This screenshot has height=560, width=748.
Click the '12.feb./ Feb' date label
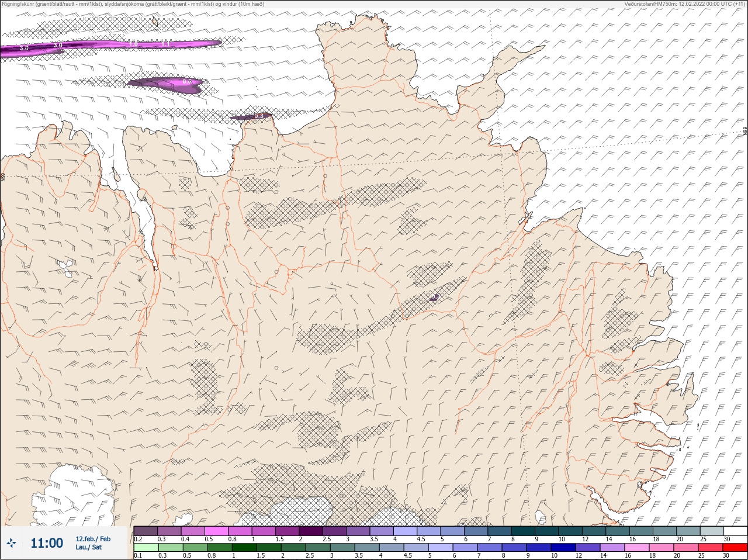93,539
